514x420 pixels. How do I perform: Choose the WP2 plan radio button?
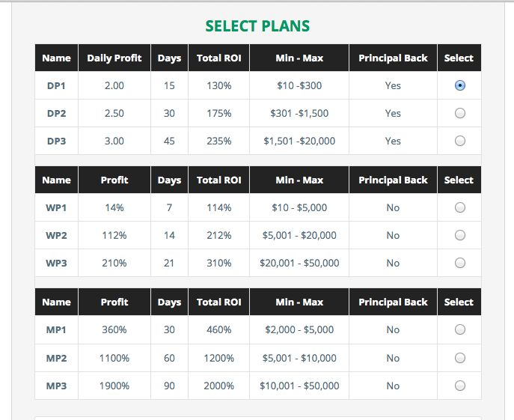pos(459,235)
